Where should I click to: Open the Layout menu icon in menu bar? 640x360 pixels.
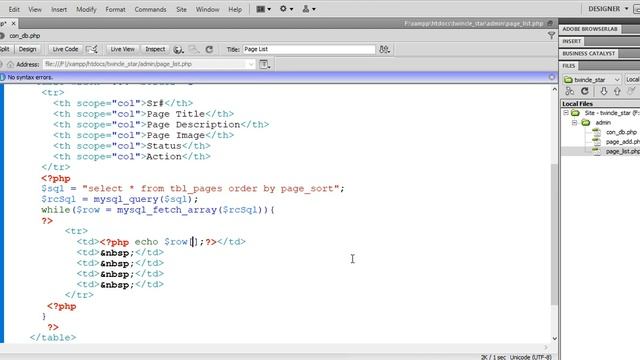coord(263,9)
